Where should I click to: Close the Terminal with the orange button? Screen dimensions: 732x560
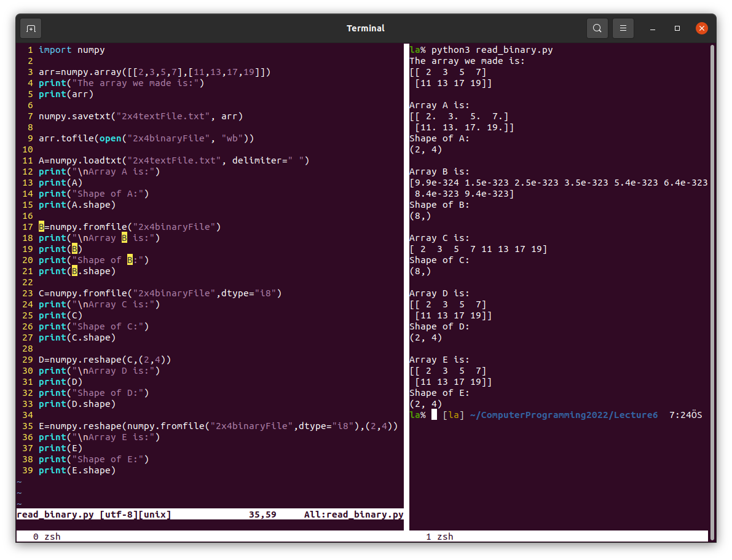(701, 28)
